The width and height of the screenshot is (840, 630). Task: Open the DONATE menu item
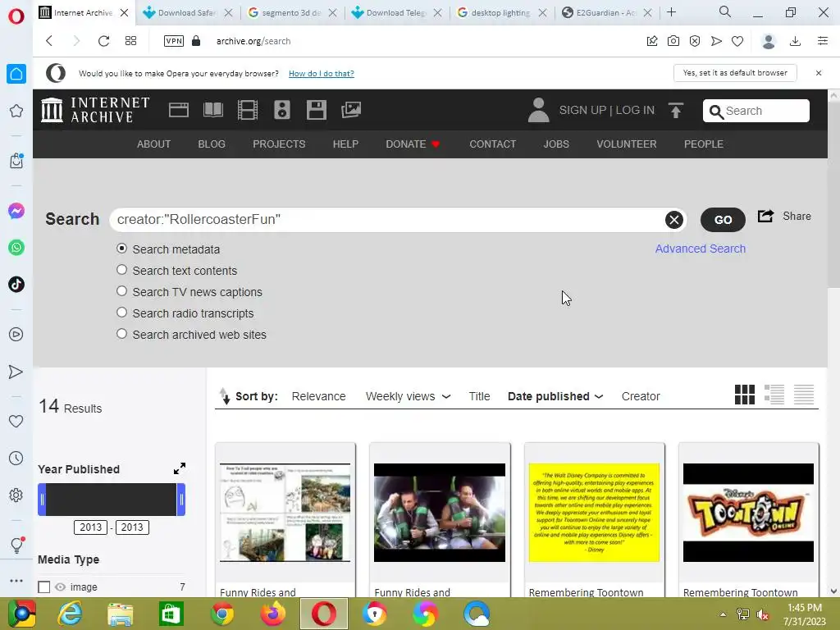413,144
